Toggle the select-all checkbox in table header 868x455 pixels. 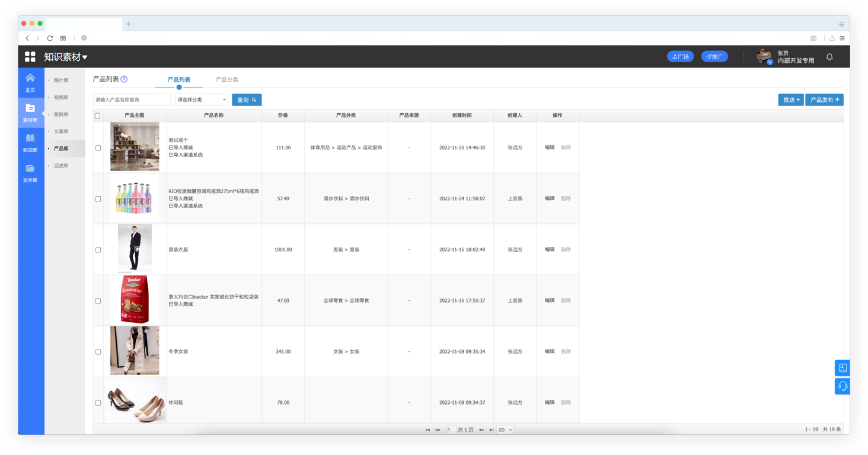coord(98,116)
